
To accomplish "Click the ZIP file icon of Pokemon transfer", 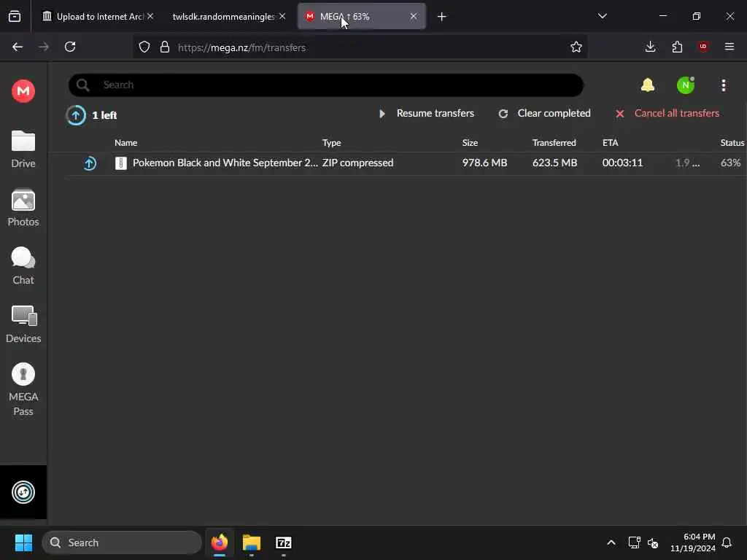I will tap(121, 163).
